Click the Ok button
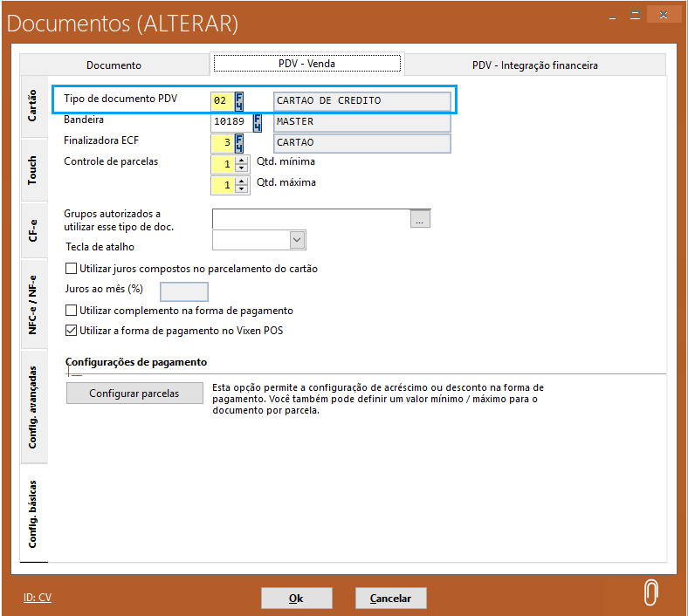Image resolution: width=688 pixels, height=616 pixels. 297,598
